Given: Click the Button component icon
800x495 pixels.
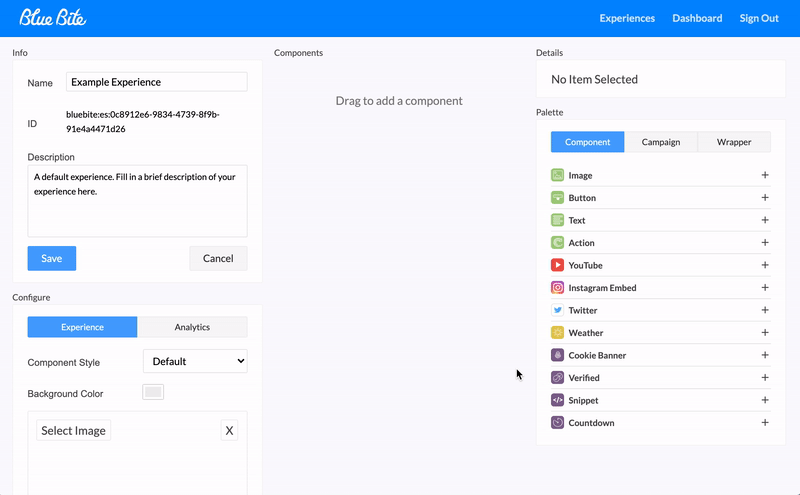Looking at the screenshot, I should pyautogui.click(x=557, y=197).
